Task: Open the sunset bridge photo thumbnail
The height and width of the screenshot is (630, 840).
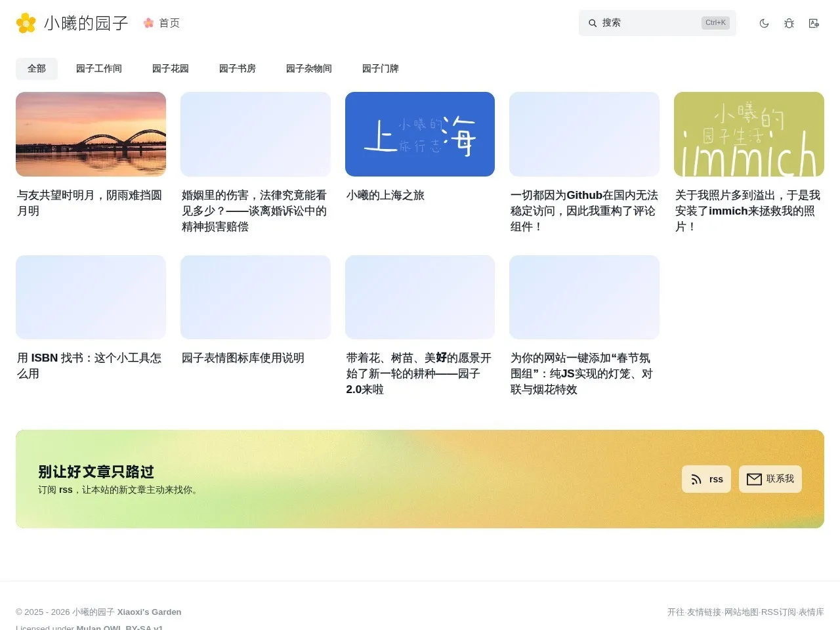Action: tap(91, 134)
